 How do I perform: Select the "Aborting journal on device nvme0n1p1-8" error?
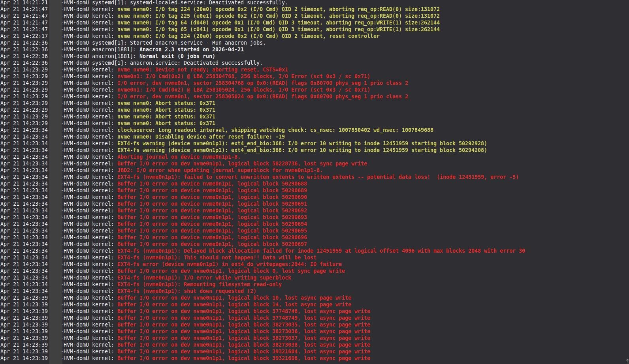click(x=179, y=157)
